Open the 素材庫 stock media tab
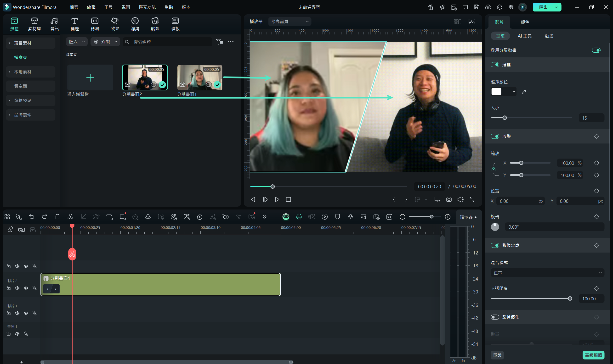This screenshot has width=613, height=364. (x=34, y=24)
